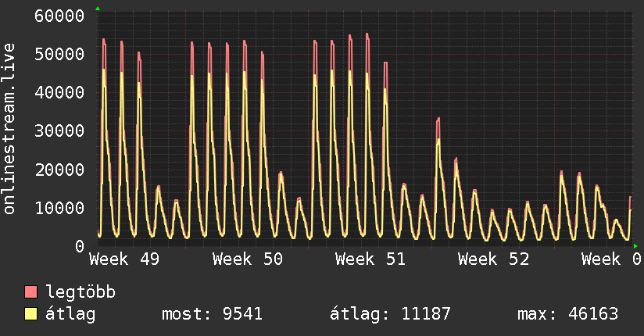644x336 pixels.
Task: Click the onlinestream.live vertical axis title
Action: pos(9,129)
